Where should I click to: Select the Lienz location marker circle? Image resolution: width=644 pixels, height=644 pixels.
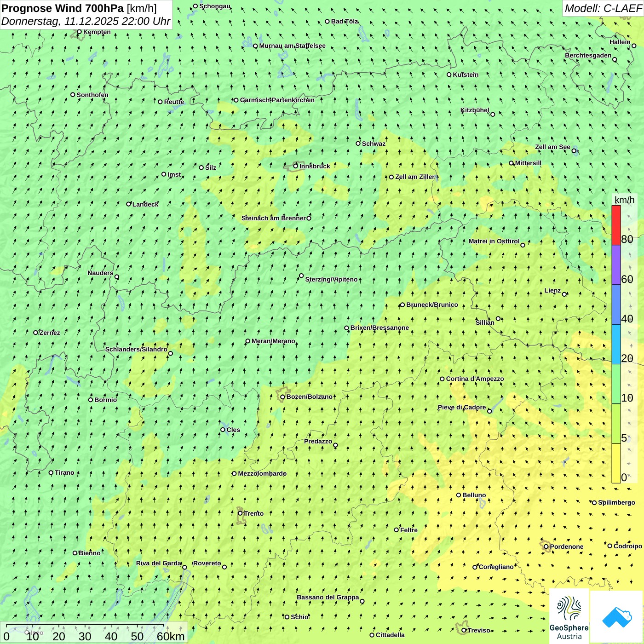click(564, 294)
